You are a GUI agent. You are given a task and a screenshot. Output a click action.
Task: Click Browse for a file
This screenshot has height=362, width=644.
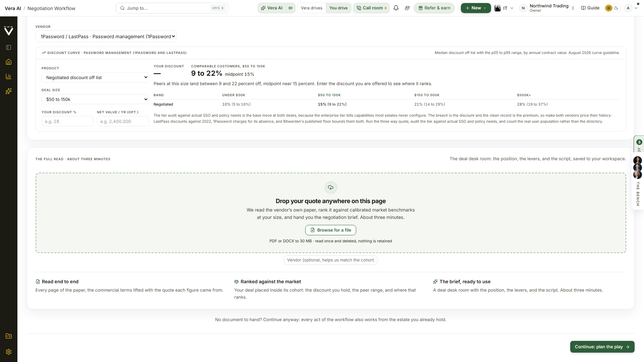click(x=331, y=230)
